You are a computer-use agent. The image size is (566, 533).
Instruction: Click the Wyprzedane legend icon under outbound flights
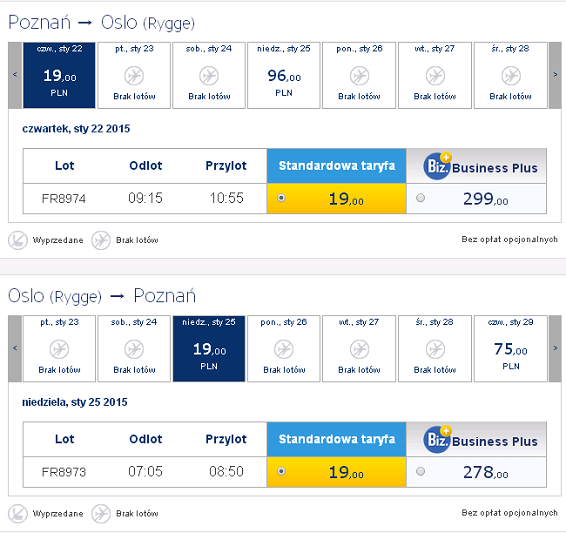18,240
